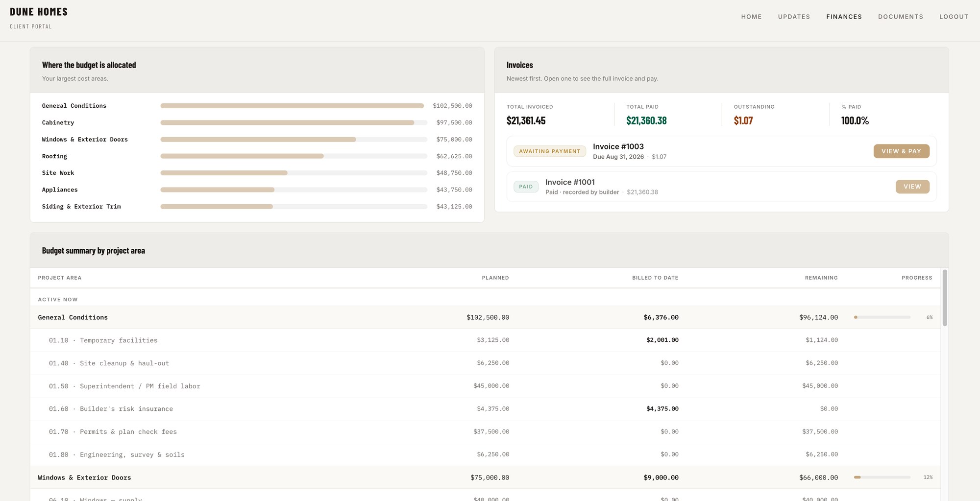Click the $6,376.00 billed to date value
This screenshot has width=980, height=501.
(661, 317)
